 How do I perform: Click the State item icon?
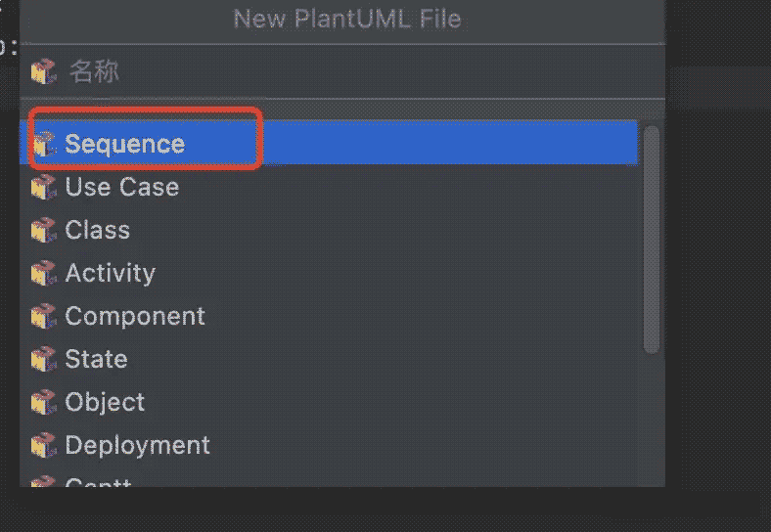[x=44, y=359]
